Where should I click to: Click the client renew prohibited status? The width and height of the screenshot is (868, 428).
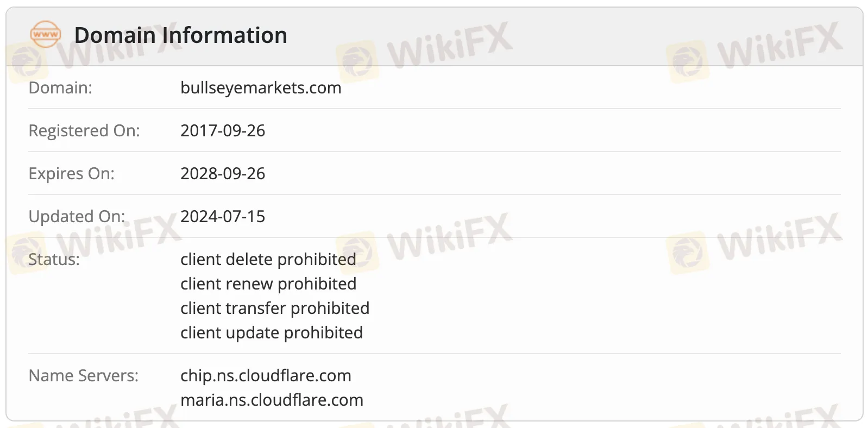268,284
